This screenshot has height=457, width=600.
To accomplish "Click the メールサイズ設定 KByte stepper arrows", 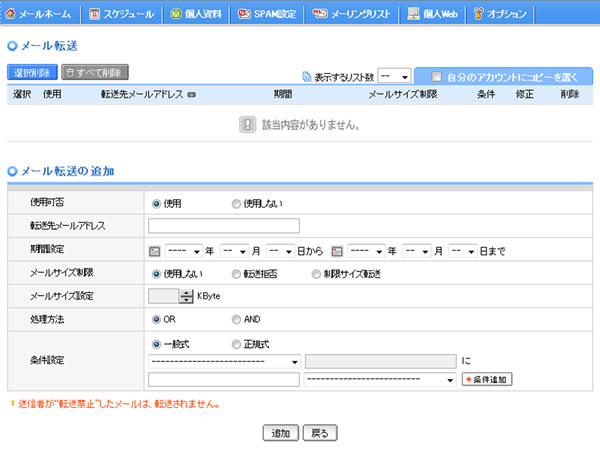I will click(186, 296).
